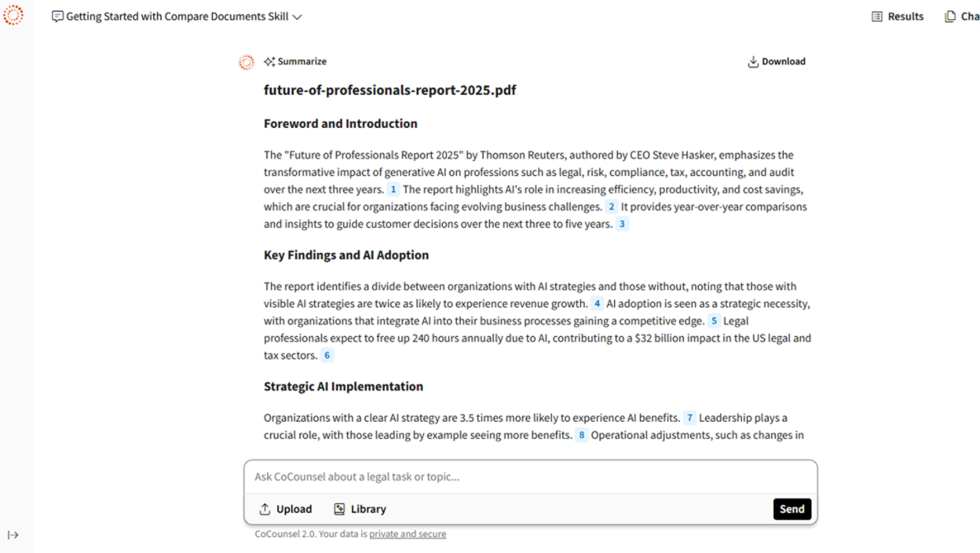Expand the collapsed left sidebar

[13, 535]
